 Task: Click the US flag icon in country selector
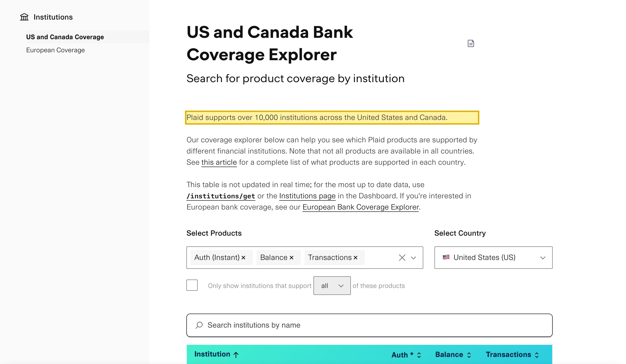pos(446,257)
